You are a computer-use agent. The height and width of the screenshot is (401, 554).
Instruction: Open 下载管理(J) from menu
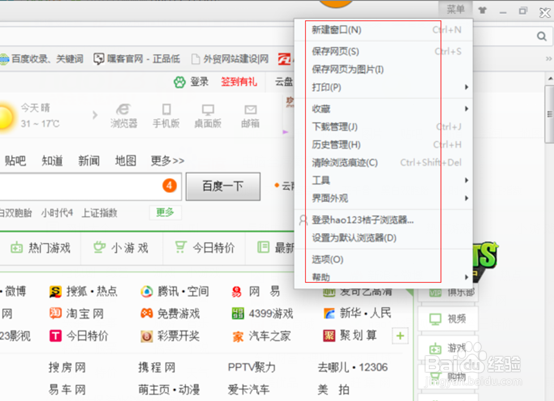pyautogui.click(x=384, y=126)
